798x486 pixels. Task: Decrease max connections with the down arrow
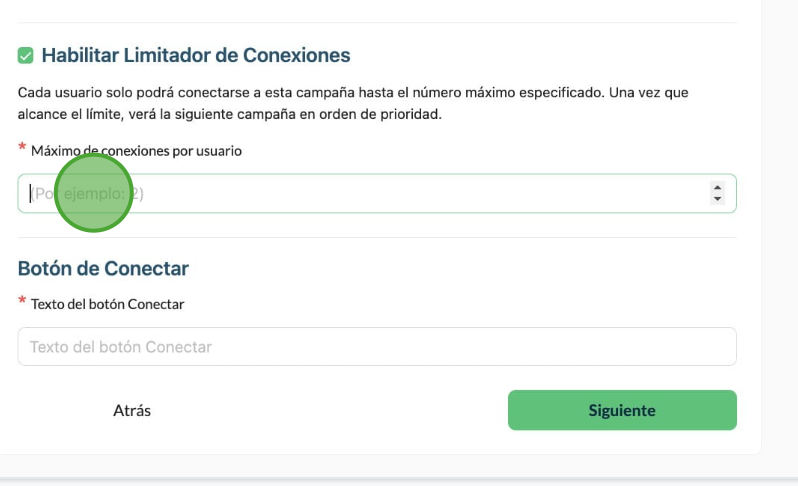tap(718, 199)
